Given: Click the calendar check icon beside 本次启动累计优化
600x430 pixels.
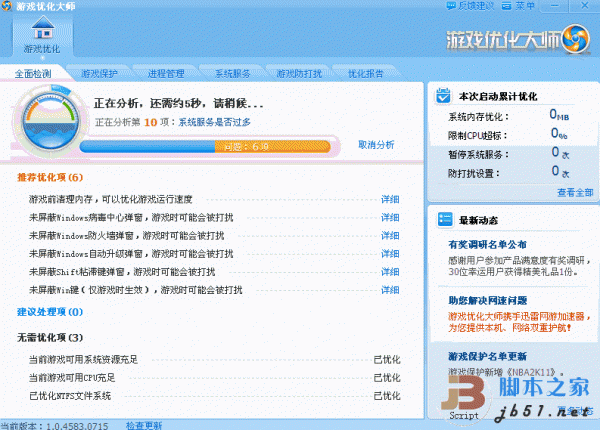Looking at the screenshot, I should tap(443, 96).
